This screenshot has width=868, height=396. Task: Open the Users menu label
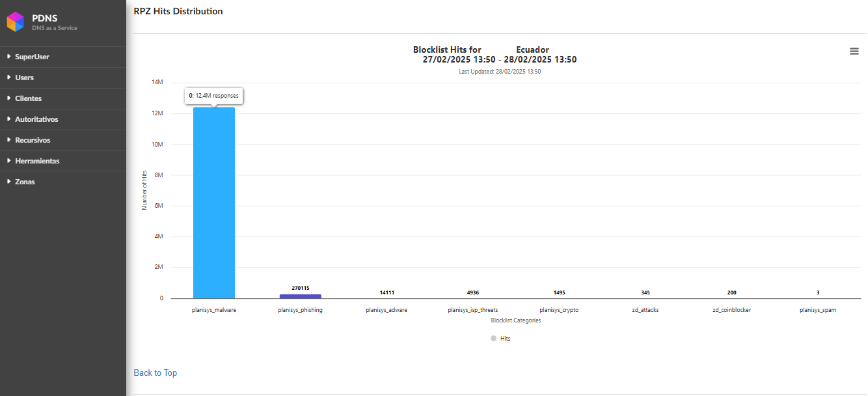[24, 78]
